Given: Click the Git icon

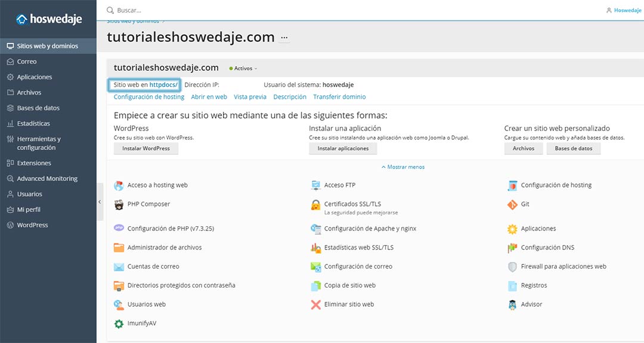Looking at the screenshot, I should pyautogui.click(x=512, y=204).
